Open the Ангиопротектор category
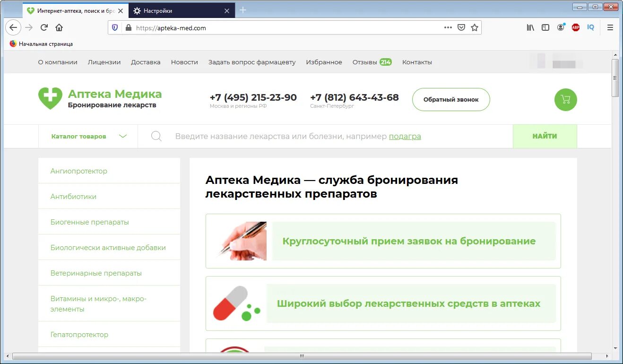Viewport: 623px width, 364px height. 109,171
